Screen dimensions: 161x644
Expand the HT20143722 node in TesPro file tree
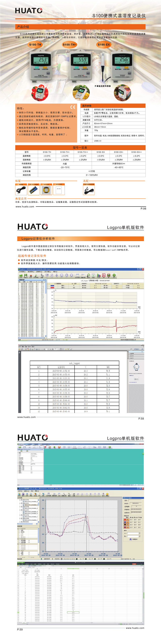click(20, 500)
